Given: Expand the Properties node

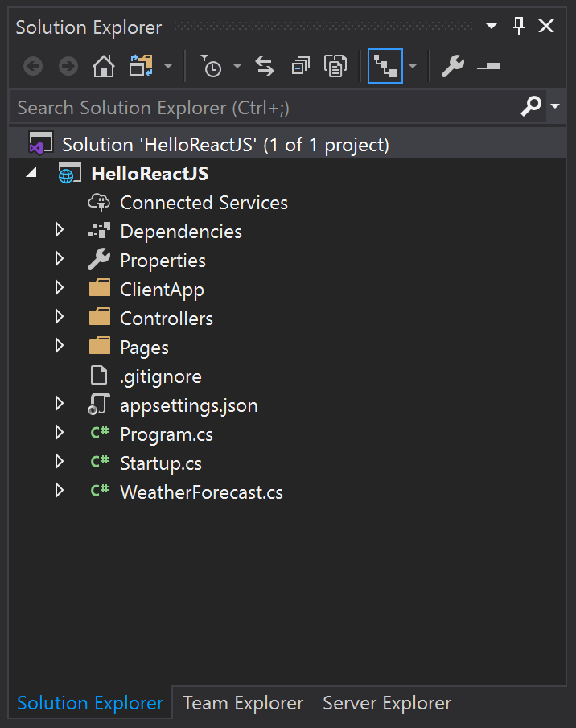Looking at the screenshot, I should [x=59, y=259].
